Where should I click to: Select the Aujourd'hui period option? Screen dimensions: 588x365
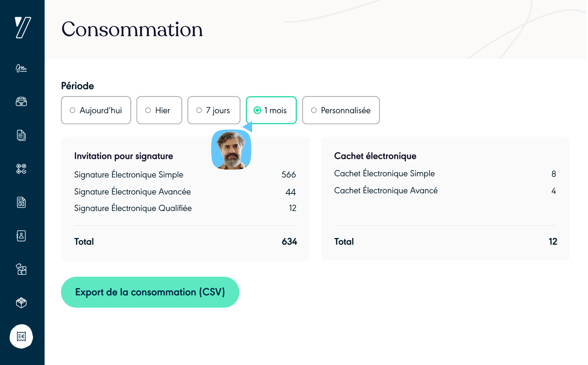[96, 110]
